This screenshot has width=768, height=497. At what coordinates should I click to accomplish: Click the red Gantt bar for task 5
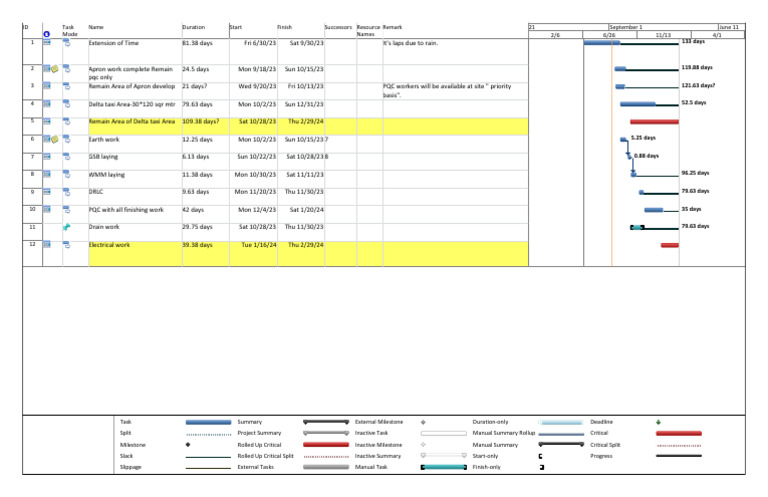[654, 121]
